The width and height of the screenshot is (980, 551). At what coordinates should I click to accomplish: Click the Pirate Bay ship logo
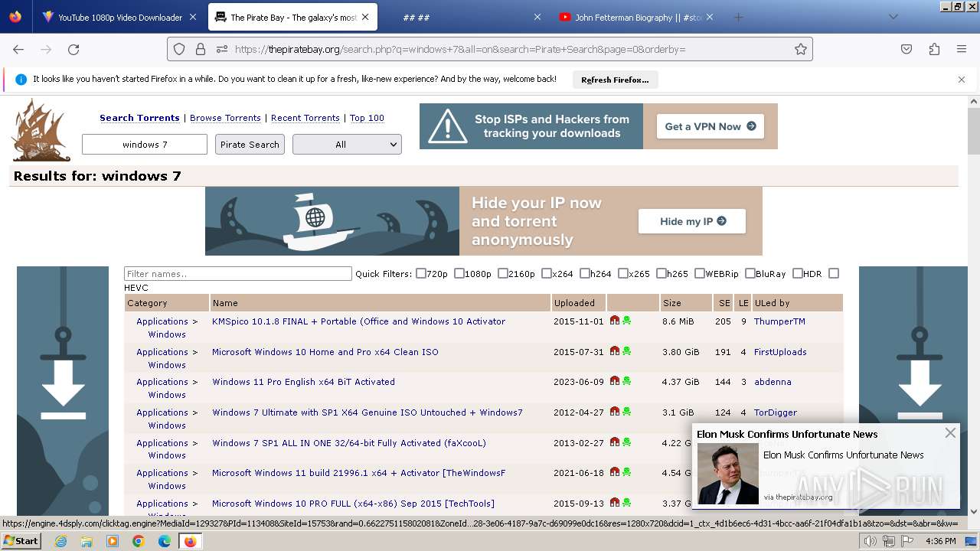tap(41, 130)
